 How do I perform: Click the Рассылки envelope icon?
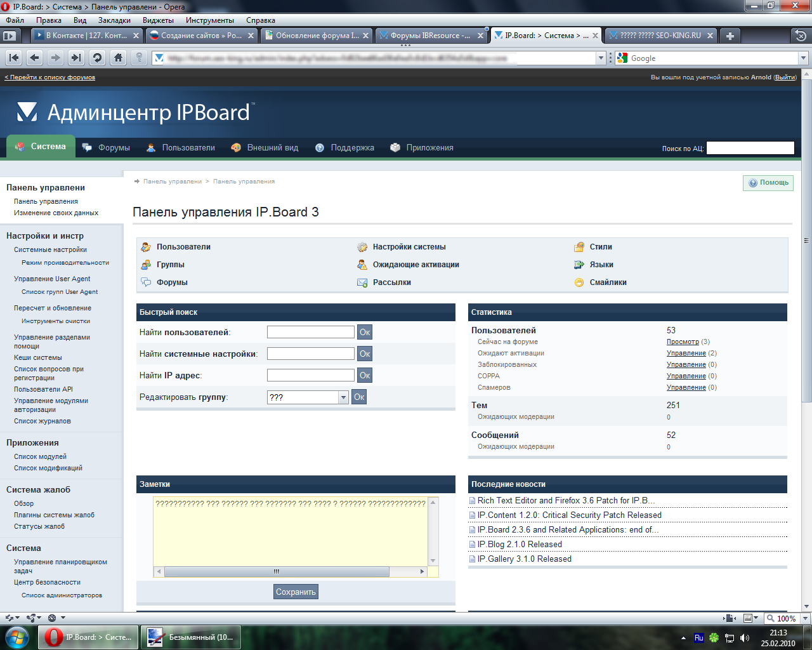click(x=362, y=282)
